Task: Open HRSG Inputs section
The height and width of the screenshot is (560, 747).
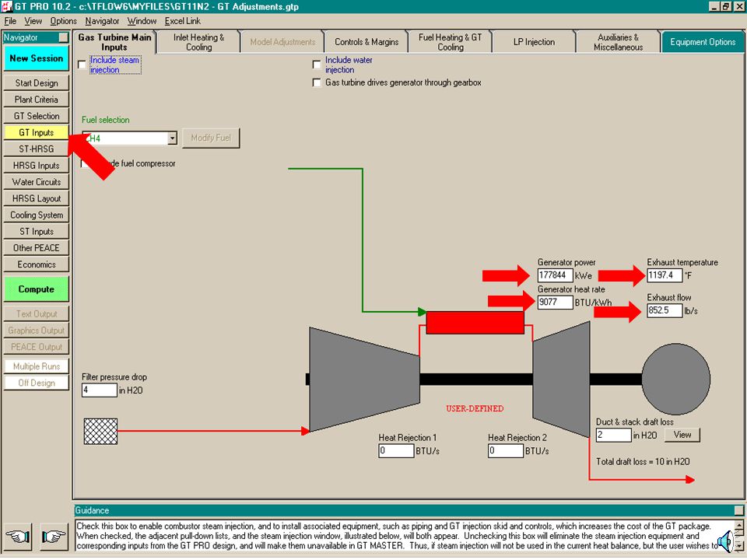Action: click(x=37, y=165)
